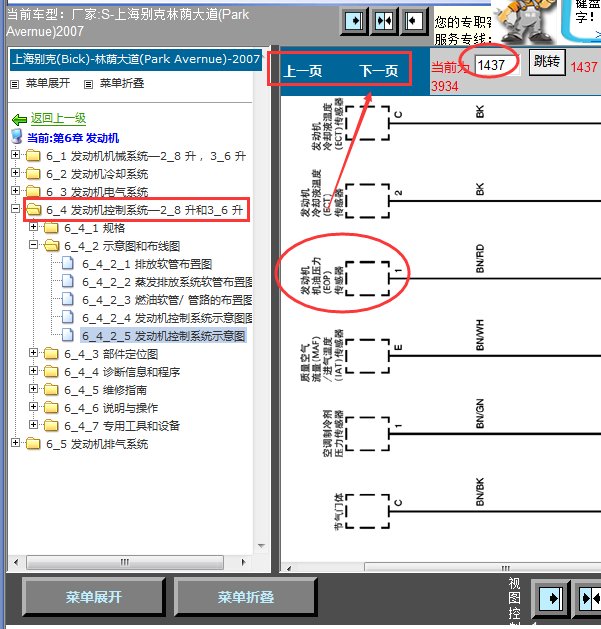This screenshot has height=629, width=601.
Task: Click the tree panel scroll-right arrow
Action: coord(243,562)
